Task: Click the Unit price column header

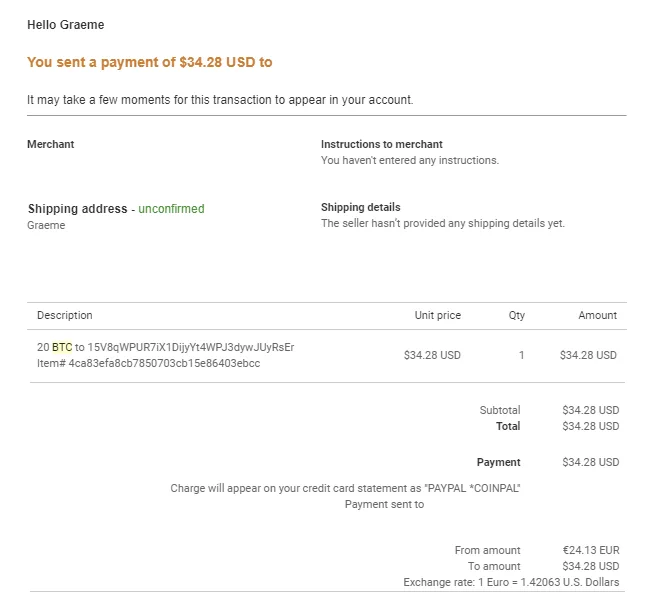Action: tap(438, 315)
